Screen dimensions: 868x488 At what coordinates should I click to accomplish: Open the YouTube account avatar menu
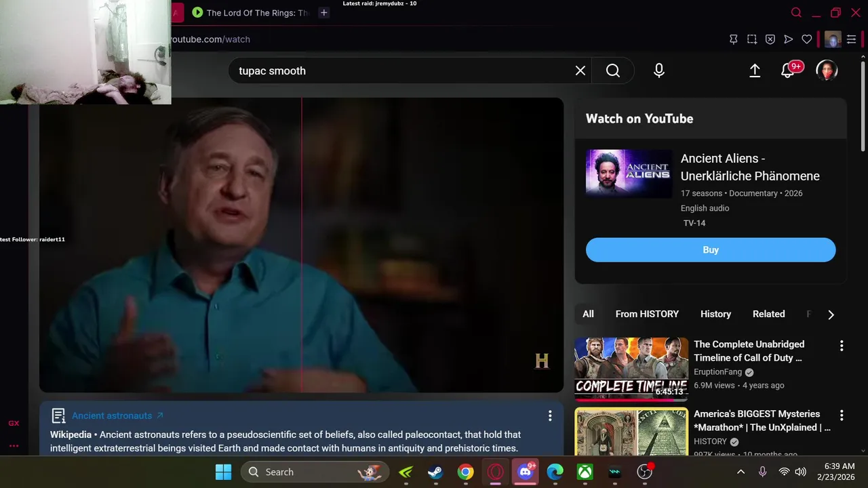[827, 70]
